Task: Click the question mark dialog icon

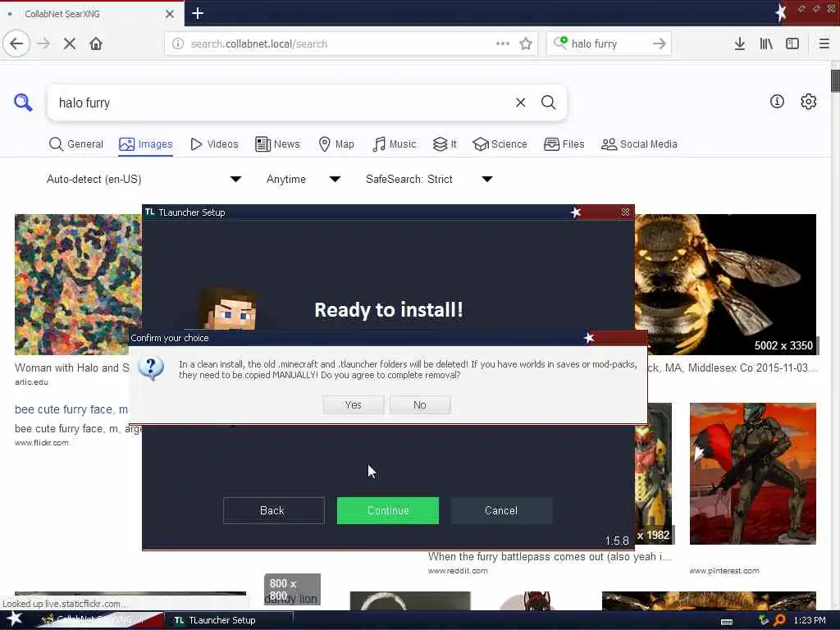Action: tap(151, 368)
